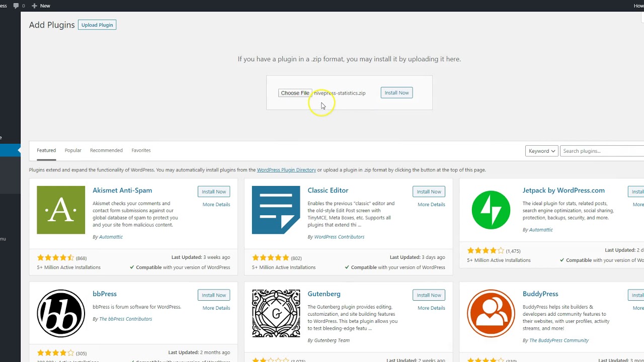Open Automattic author link under Akismet
The height and width of the screenshot is (362, 644).
click(x=111, y=237)
